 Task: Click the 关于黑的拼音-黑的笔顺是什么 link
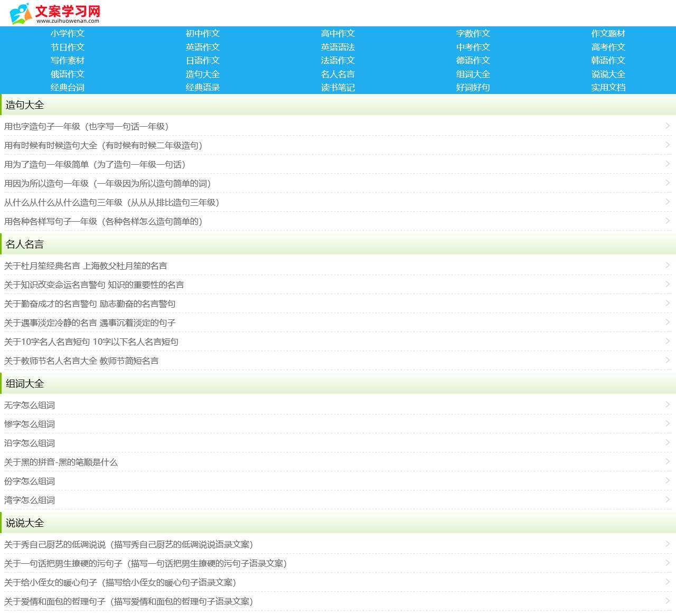coord(61,462)
